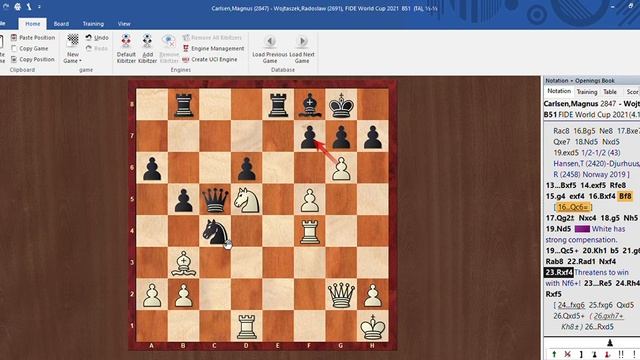The image size is (640, 360).
Task: Click the double exclamation annotation button
Action: (x=621, y=354)
